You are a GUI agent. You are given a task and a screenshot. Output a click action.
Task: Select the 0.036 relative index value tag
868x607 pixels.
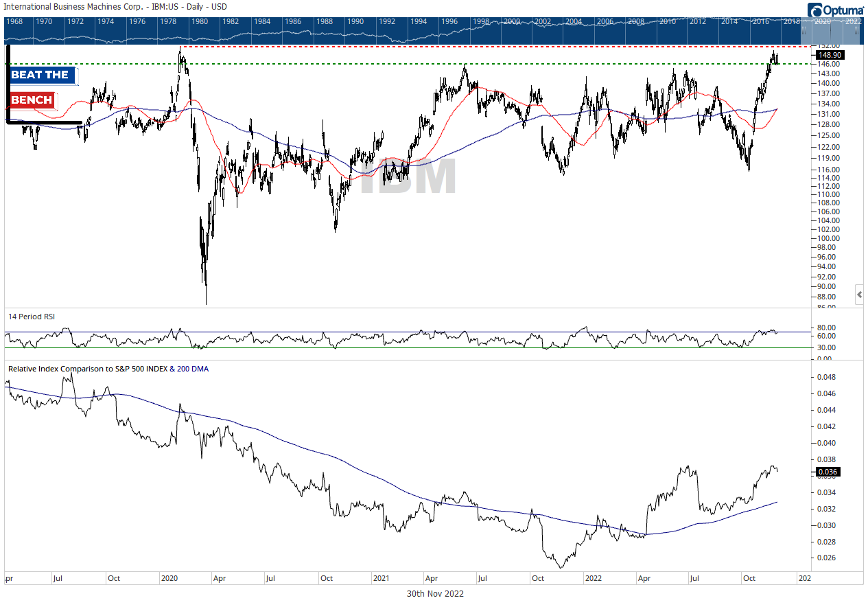[827, 472]
